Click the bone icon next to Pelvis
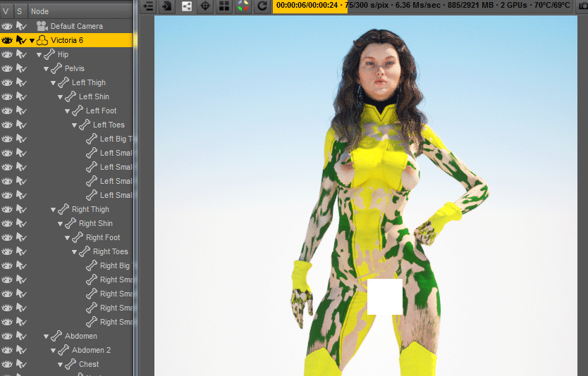 56,68
